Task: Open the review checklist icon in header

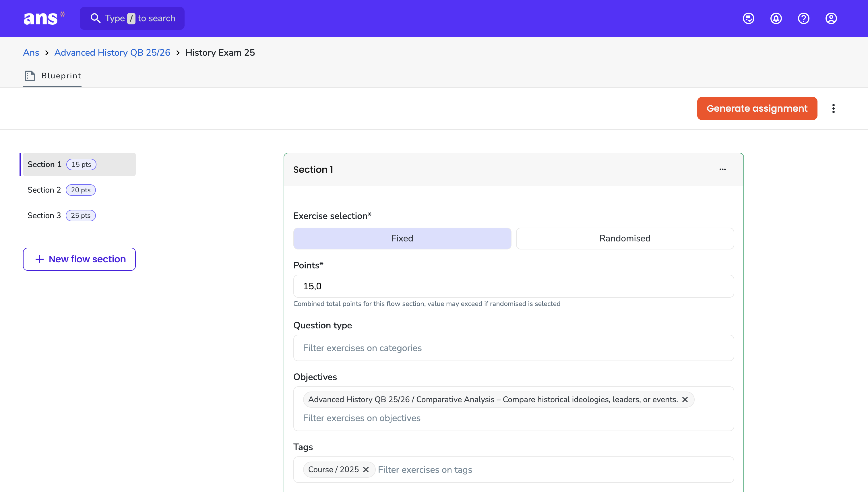Action: tap(748, 18)
